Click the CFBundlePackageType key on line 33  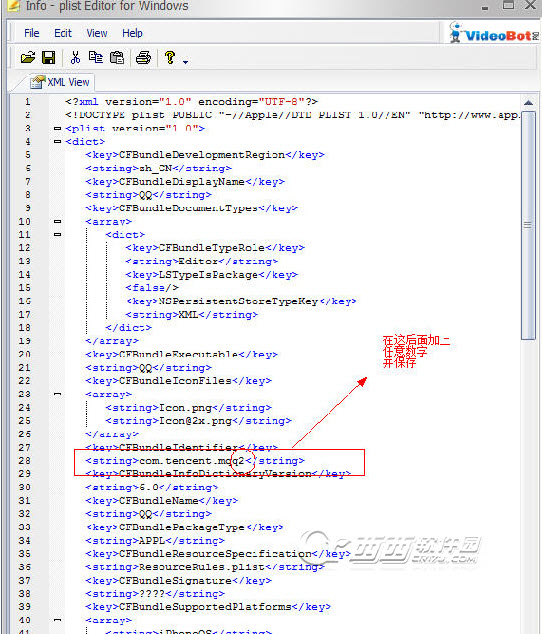pos(185,527)
